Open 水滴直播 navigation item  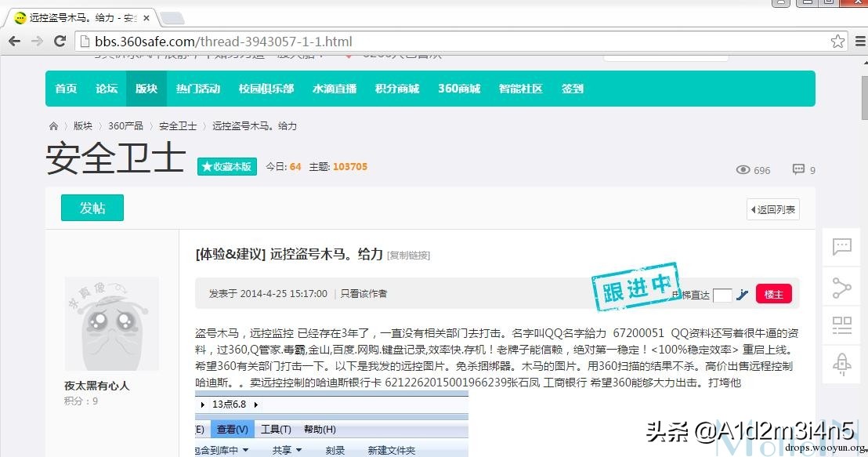pyautogui.click(x=335, y=89)
